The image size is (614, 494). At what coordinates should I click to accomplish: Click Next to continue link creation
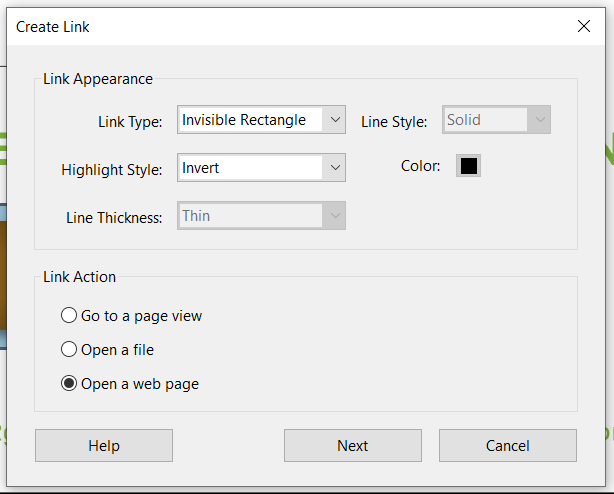tap(352, 446)
